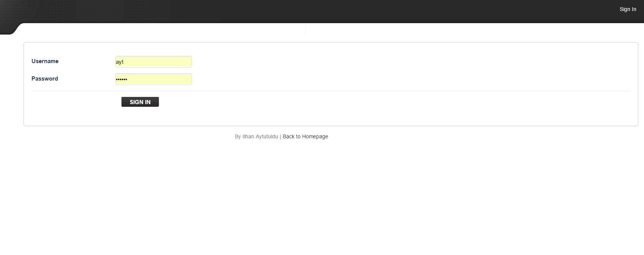Focus the Password input field
The image size is (644, 255).
153,79
